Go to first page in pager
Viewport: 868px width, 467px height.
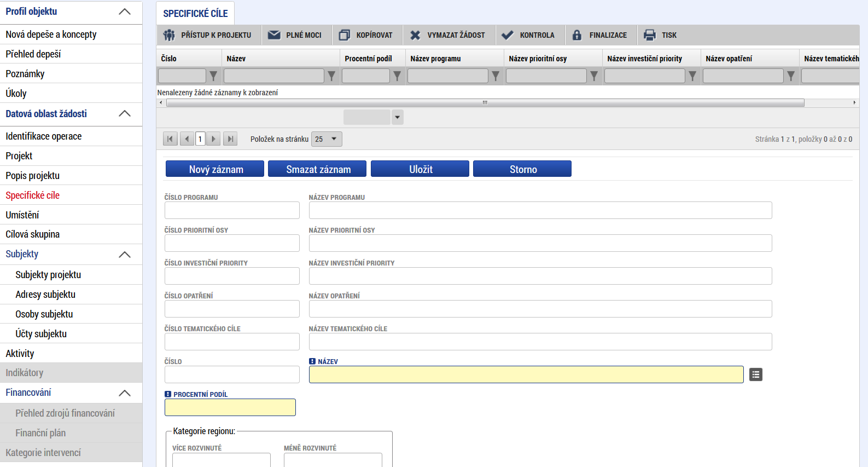click(x=170, y=139)
